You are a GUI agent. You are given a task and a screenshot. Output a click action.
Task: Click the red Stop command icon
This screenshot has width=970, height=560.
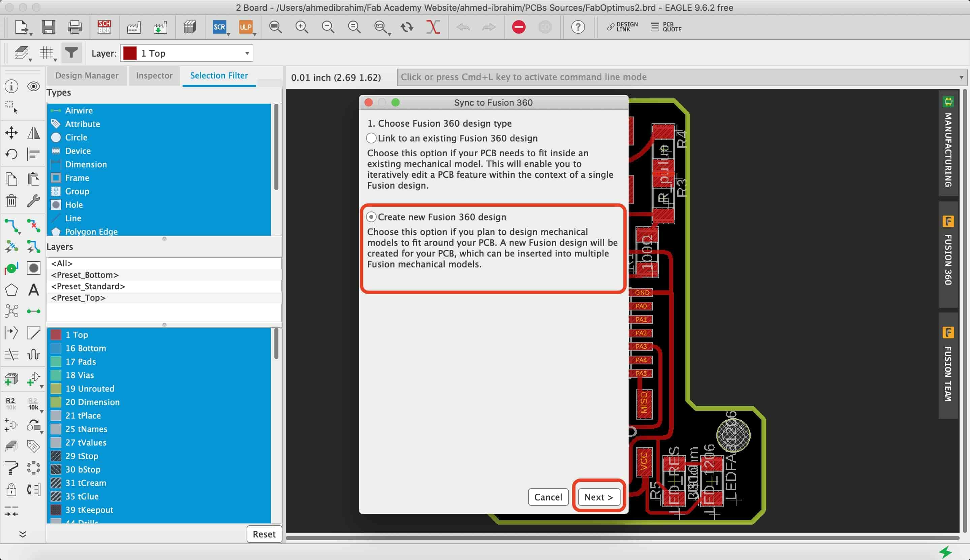(519, 27)
